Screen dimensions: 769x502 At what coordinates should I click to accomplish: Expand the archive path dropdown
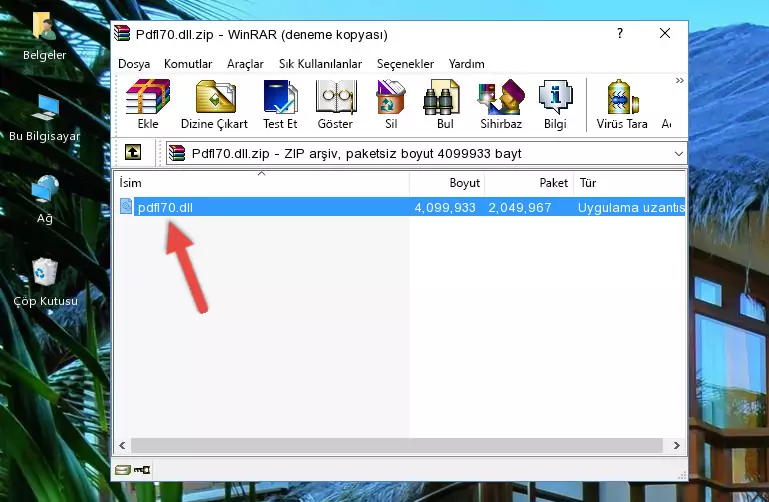pyautogui.click(x=678, y=153)
